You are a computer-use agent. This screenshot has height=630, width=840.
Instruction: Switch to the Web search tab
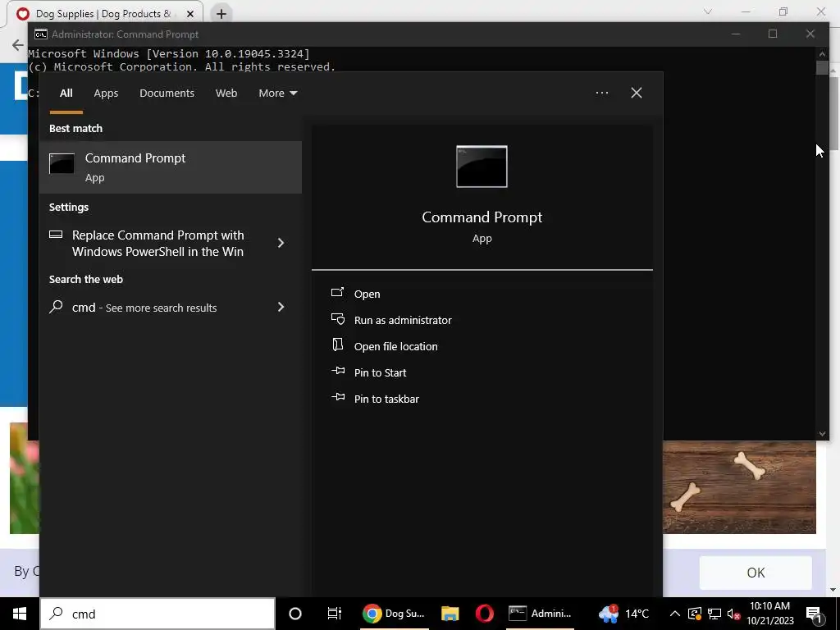click(226, 94)
